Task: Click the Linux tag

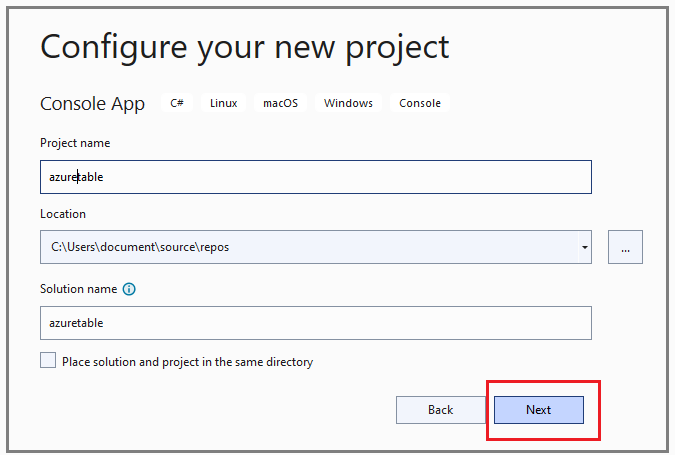Action: [x=224, y=103]
